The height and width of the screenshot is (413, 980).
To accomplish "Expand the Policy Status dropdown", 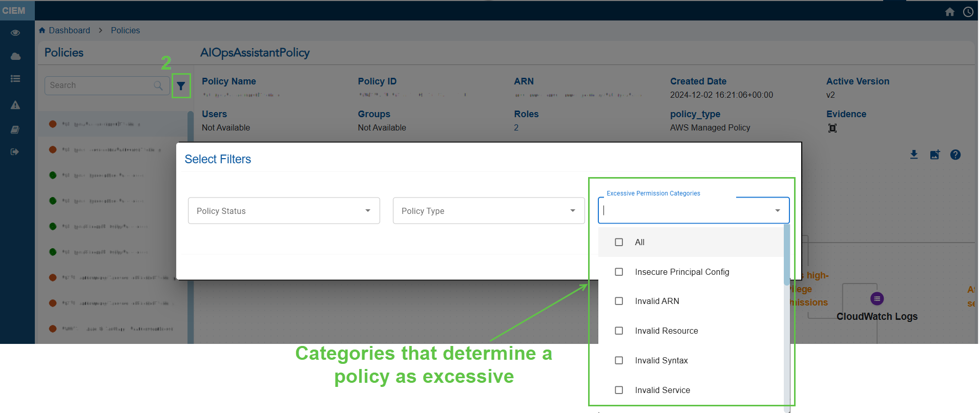I will 284,211.
